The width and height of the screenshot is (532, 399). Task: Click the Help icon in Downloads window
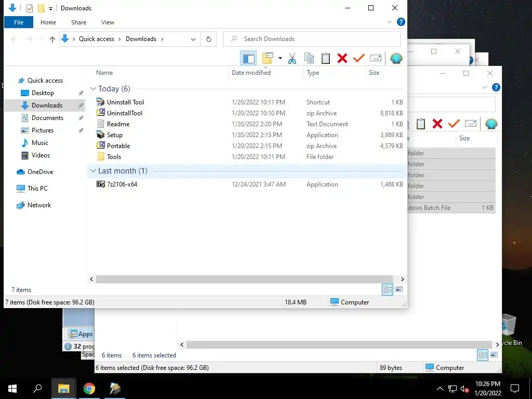401,22
